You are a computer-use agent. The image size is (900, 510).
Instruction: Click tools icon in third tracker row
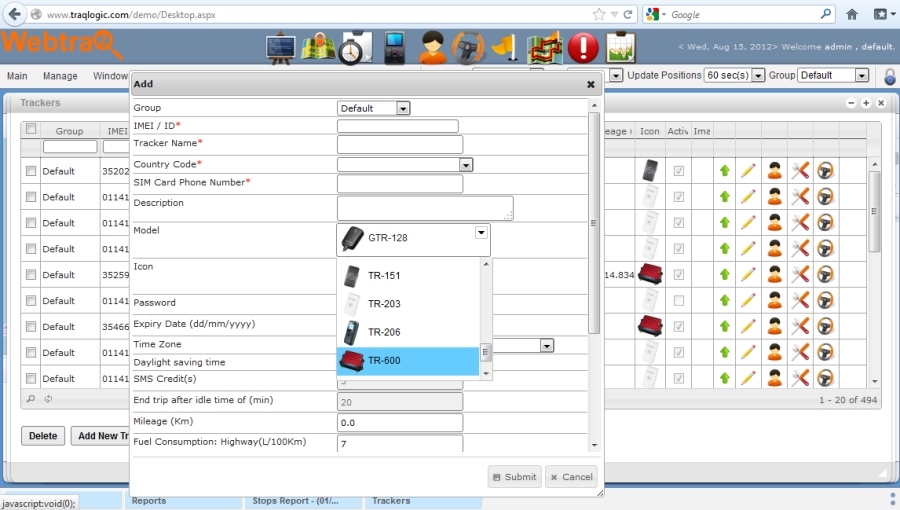click(x=800, y=223)
